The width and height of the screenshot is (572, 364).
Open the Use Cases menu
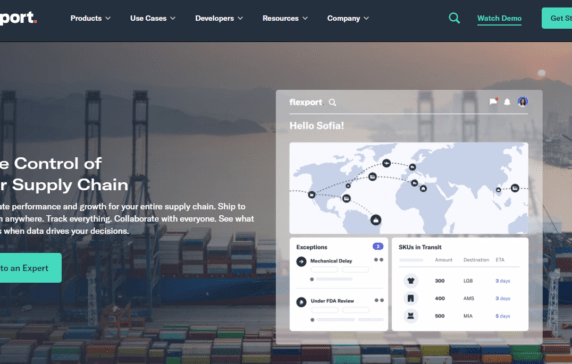click(152, 18)
